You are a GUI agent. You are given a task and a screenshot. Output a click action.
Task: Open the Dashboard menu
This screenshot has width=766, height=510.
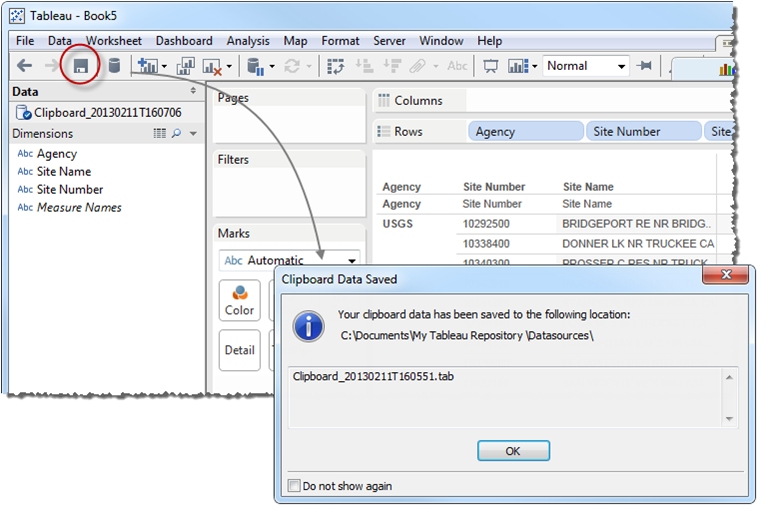184,41
